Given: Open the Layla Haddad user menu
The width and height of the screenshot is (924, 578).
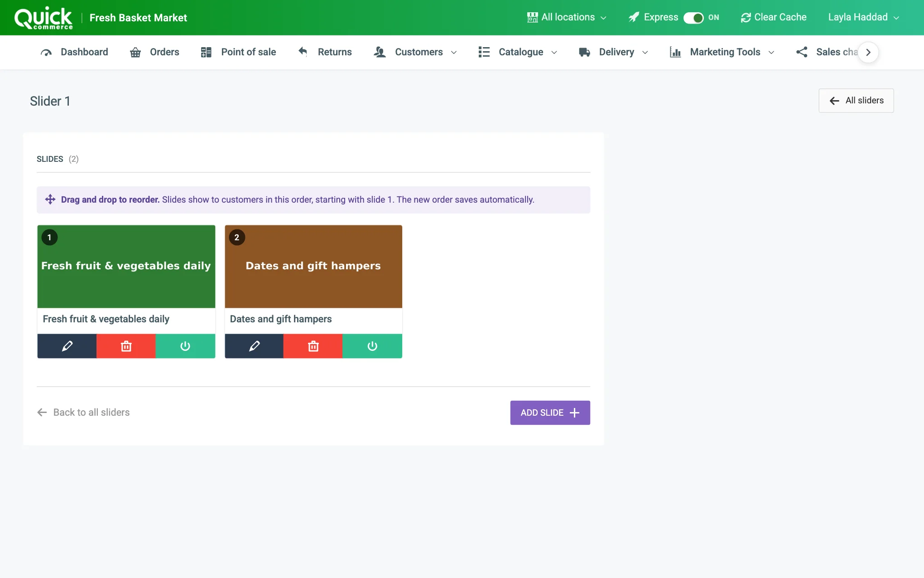Looking at the screenshot, I should pyautogui.click(x=863, y=18).
